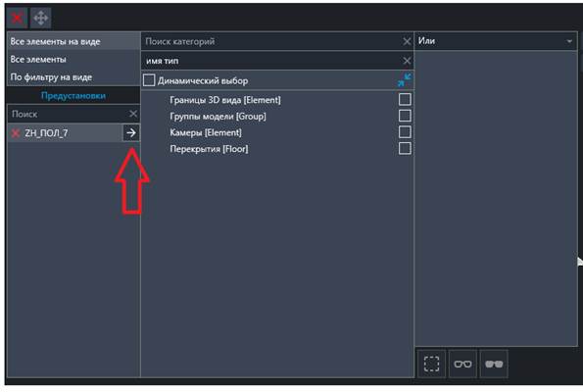Click the Предустановки link
583x392 pixels.
(x=73, y=96)
